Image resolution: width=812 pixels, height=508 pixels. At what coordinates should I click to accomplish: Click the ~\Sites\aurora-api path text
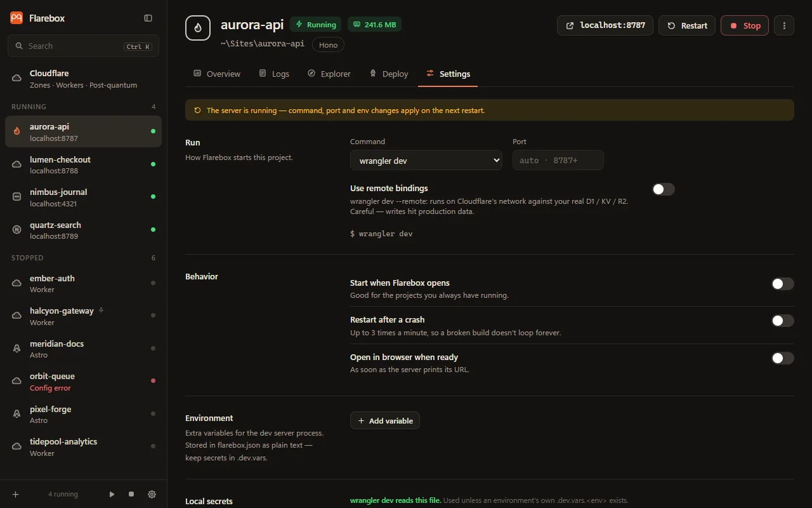[263, 44]
